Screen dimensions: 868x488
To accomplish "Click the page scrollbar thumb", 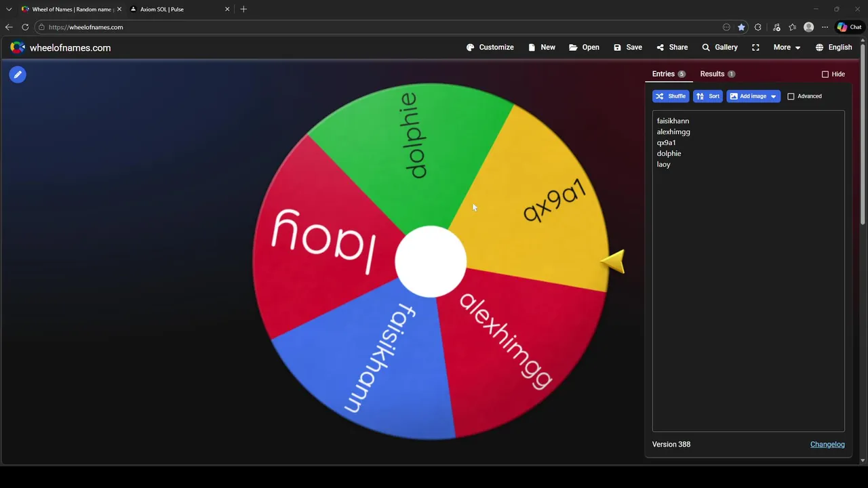I will click(x=863, y=134).
